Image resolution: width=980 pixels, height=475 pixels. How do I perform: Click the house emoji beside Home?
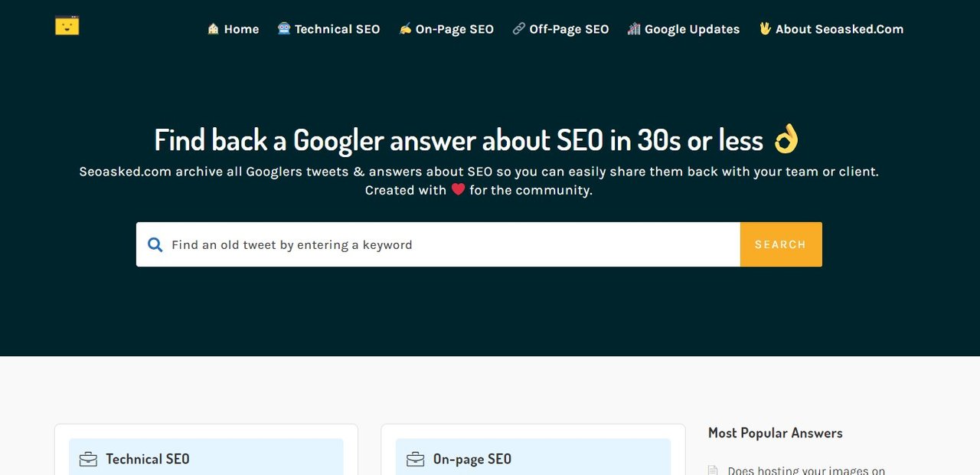coord(214,28)
